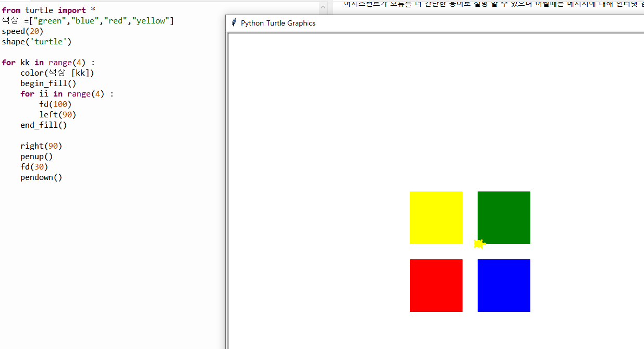Click the color list assignment line

[x=88, y=21]
